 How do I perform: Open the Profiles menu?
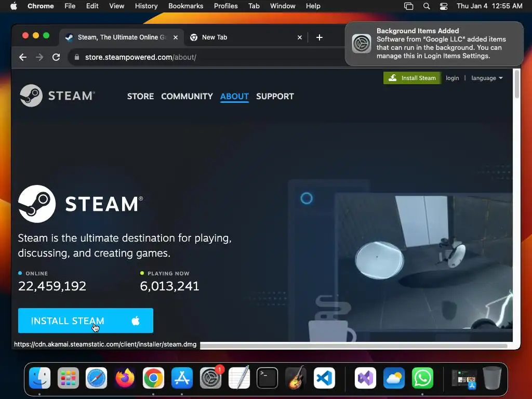click(x=225, y=6)
